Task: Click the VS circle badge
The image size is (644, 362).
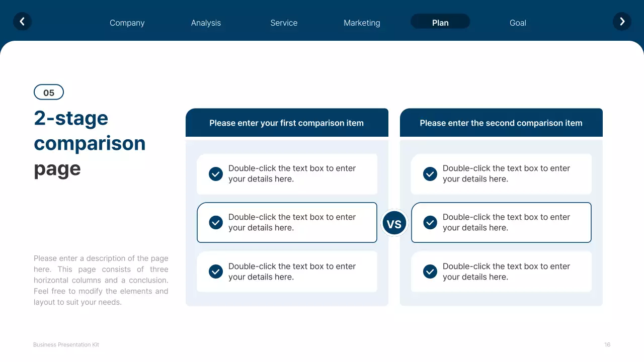Action: [x=394, y=222]
